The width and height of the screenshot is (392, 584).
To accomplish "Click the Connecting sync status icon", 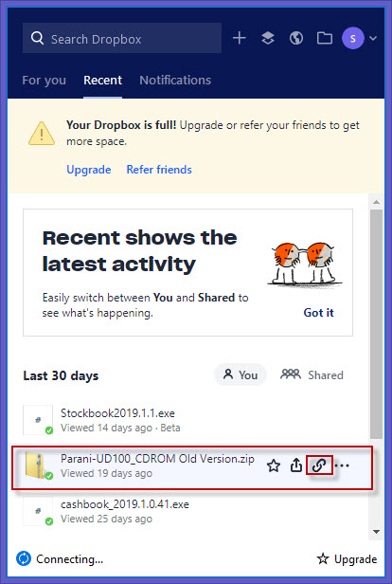I will point(24,558).
